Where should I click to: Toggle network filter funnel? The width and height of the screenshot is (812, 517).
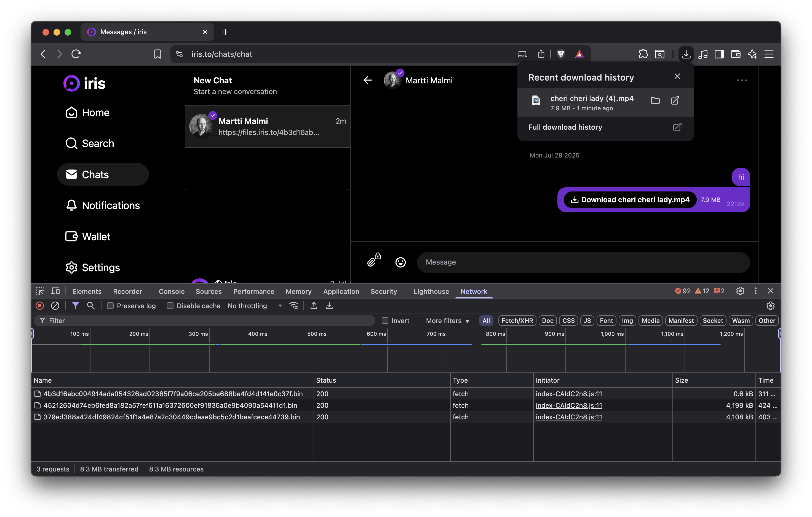75,306
